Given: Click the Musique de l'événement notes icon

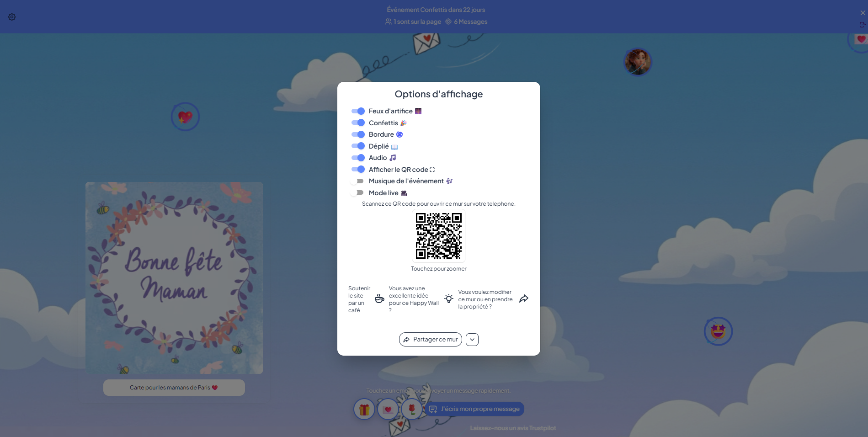Looking at the screenshot, I should pos(449,181).
